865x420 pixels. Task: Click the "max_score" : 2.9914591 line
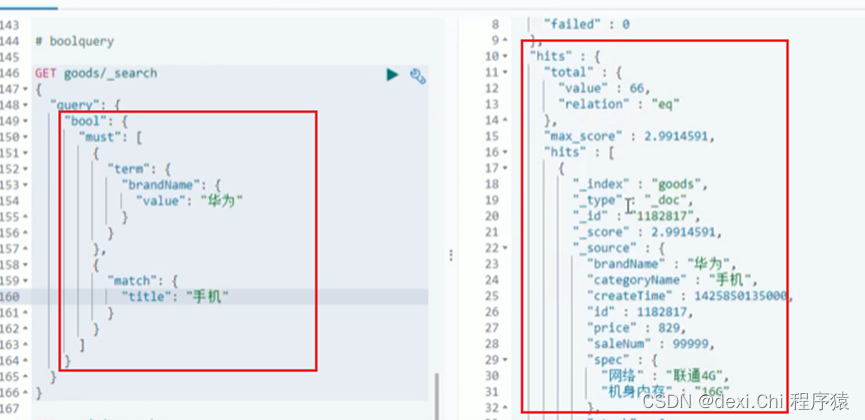pos(629,136)
